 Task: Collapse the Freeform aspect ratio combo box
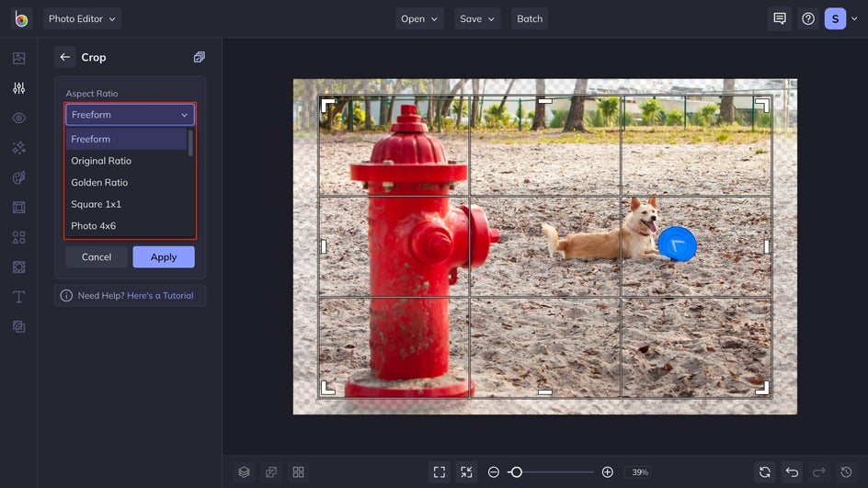[130, 115]
